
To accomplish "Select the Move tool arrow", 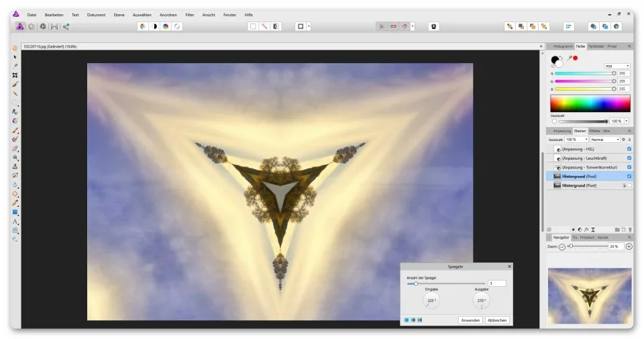I will pos(15,57).
